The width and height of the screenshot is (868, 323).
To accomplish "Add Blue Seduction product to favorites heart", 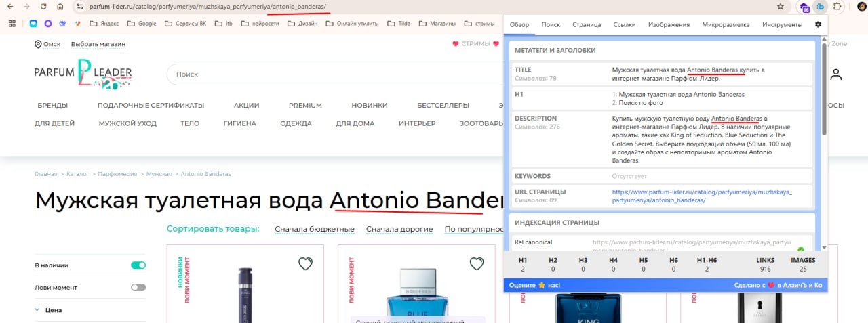I will [x=477, y=263].
